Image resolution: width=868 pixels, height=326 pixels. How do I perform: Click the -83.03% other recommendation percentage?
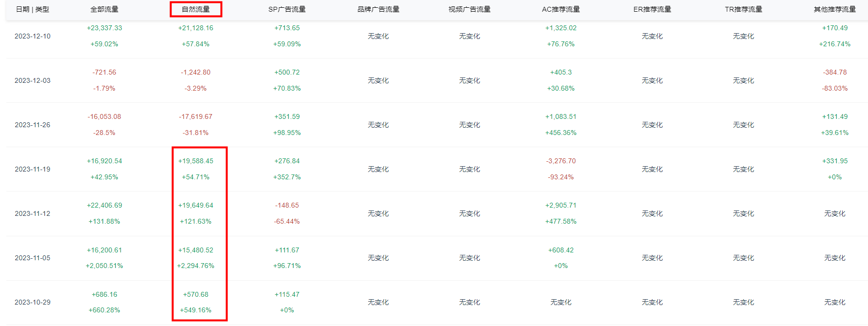point(835,88)
